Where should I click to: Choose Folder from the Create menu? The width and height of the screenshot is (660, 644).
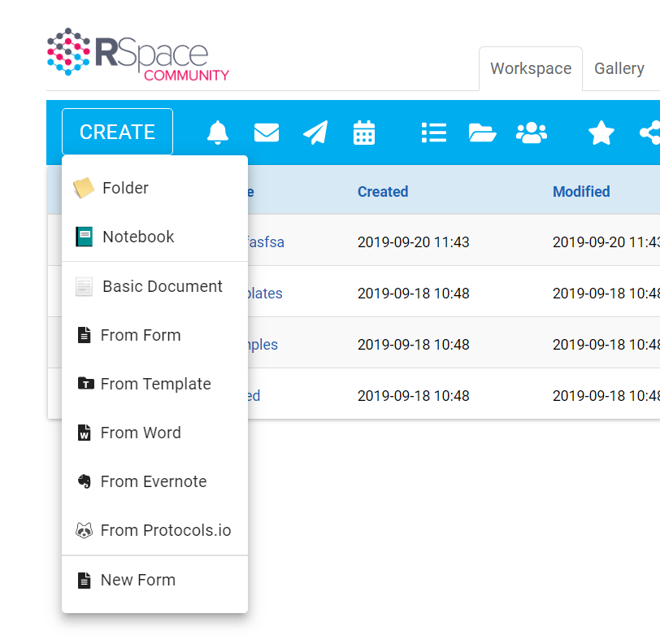[155, 188]
